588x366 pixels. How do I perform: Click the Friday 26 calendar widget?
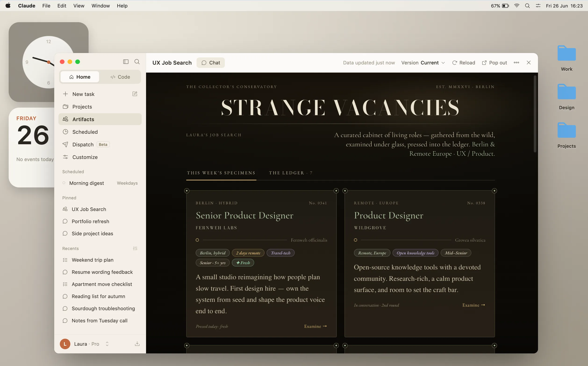tap(32, 148)
